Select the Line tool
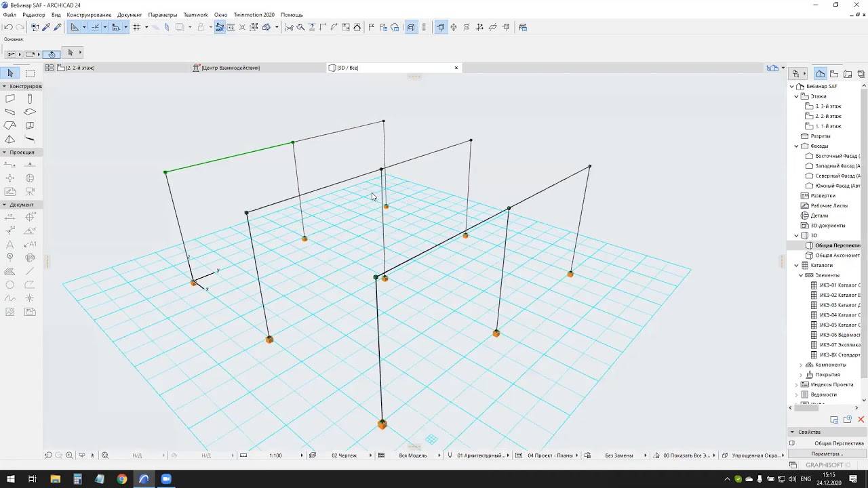The width and height of the screenshot is (868, 488). click(x=30, y=271)
